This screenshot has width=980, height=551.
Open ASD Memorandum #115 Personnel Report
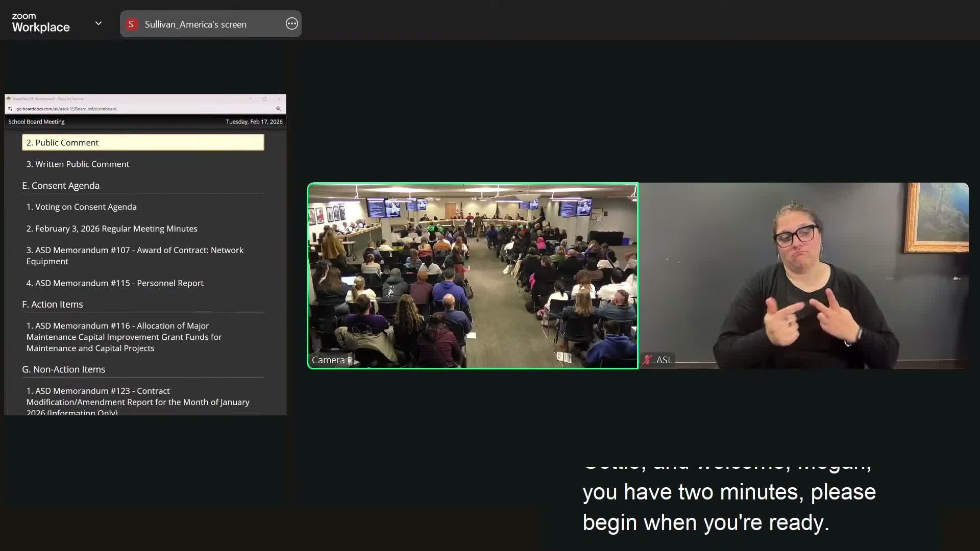pyautogui.click(x=115, y=283)
